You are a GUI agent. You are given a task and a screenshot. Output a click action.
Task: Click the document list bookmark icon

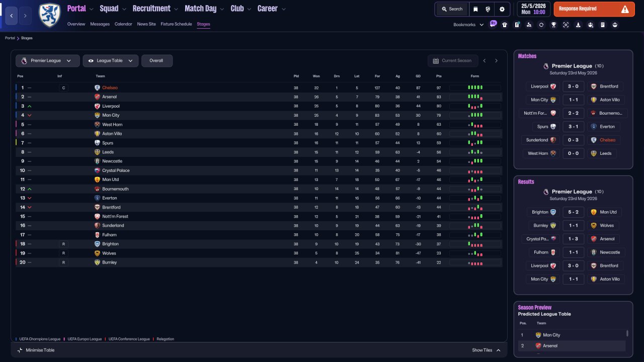point(603,25)
